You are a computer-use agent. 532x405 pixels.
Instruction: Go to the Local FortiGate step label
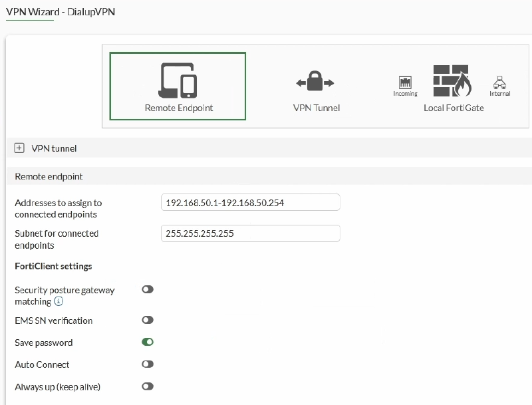point(454,108)
